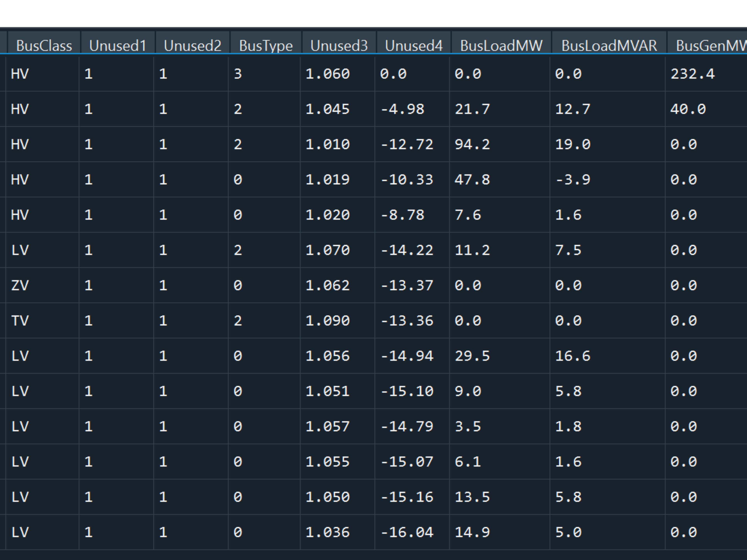Click the BusLoadMVAR column header
The image size is (747, 560).
point(609,45)
